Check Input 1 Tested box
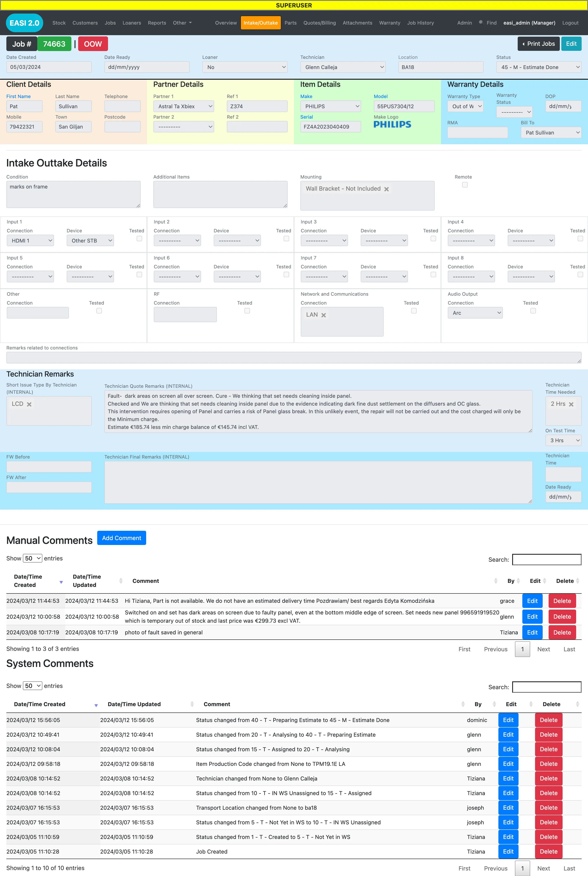Screen dimensions: 588x876 139,238
